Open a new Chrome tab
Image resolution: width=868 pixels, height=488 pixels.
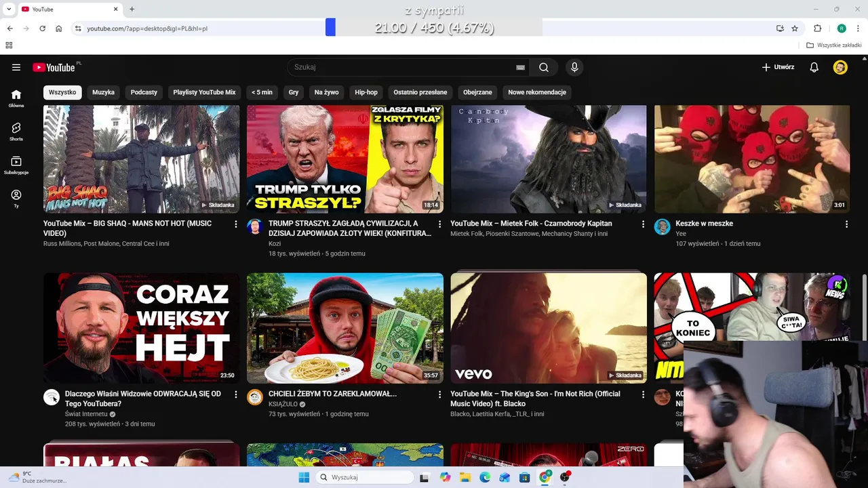(x=132, y=9)
